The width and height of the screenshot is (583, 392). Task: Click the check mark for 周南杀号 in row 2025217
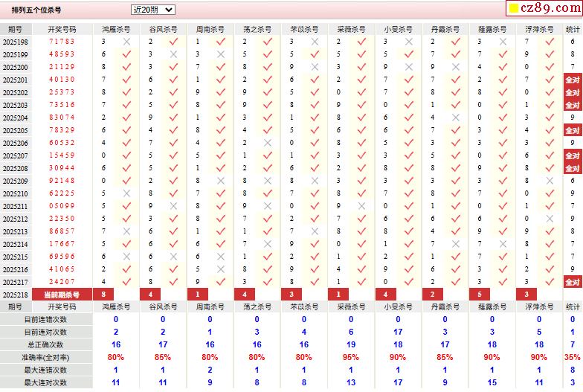(x=220, y=282)
